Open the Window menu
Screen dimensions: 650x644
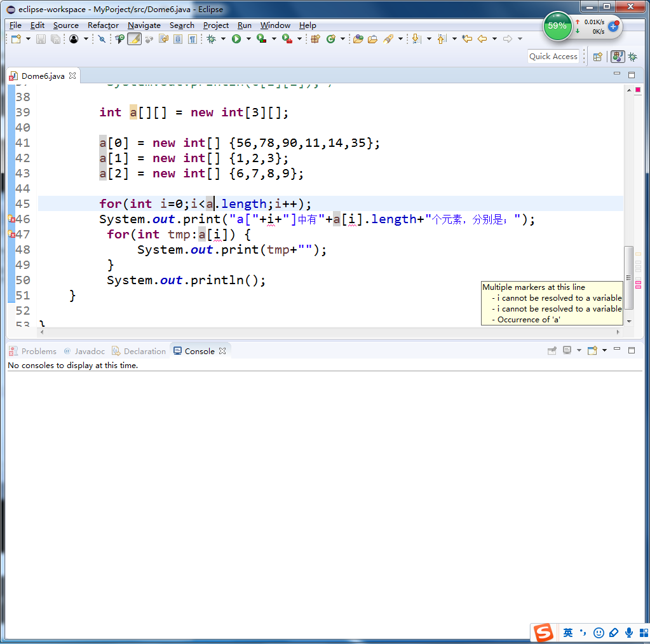pos(275,25)
